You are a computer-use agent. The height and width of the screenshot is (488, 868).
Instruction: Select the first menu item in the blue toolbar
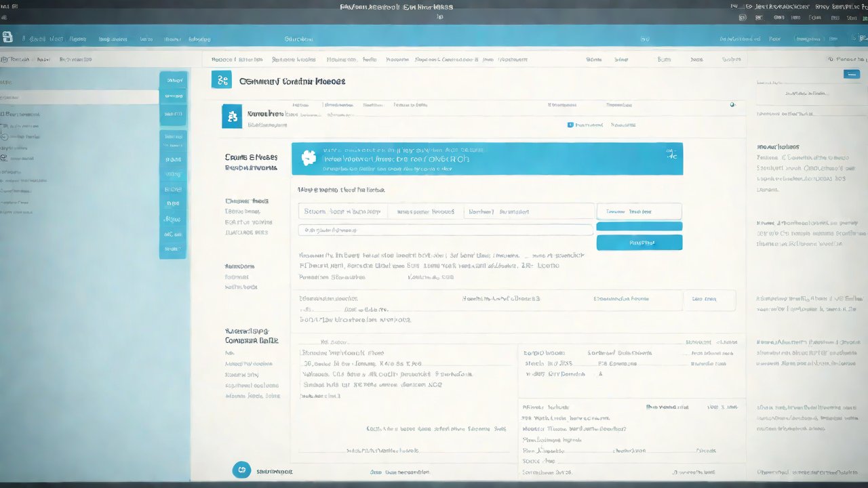click(34, 39)
